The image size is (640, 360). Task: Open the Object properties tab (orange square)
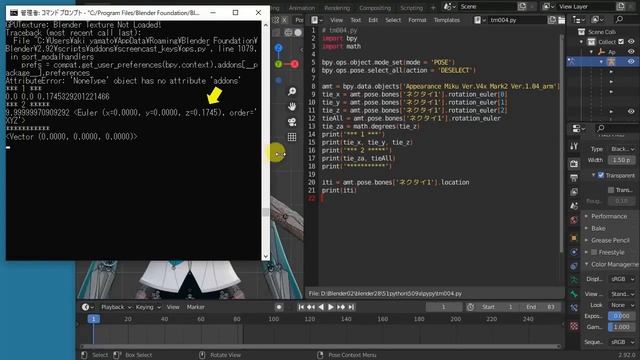pyautogui.click(x=574, y=238)
